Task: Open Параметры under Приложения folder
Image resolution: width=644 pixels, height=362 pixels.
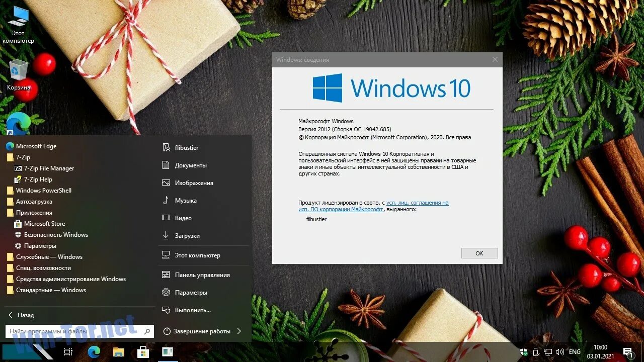Action: 35,246
